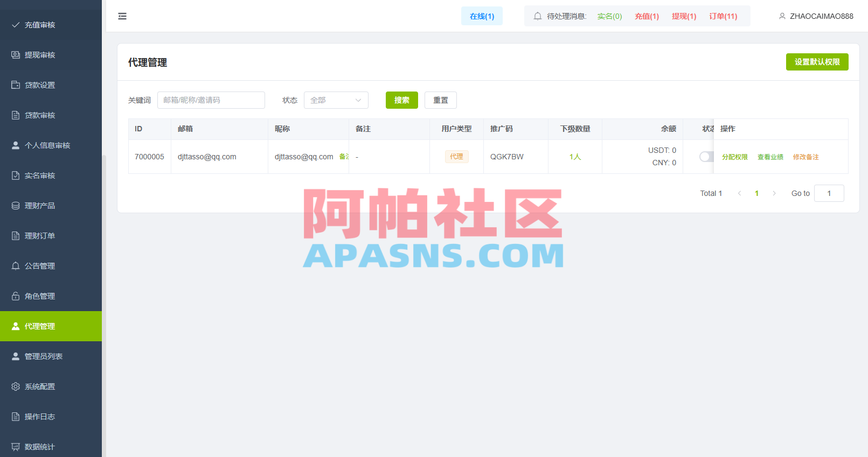Click the green 搜索 button
The image size is (868, 457).
[x=402, y=100]
